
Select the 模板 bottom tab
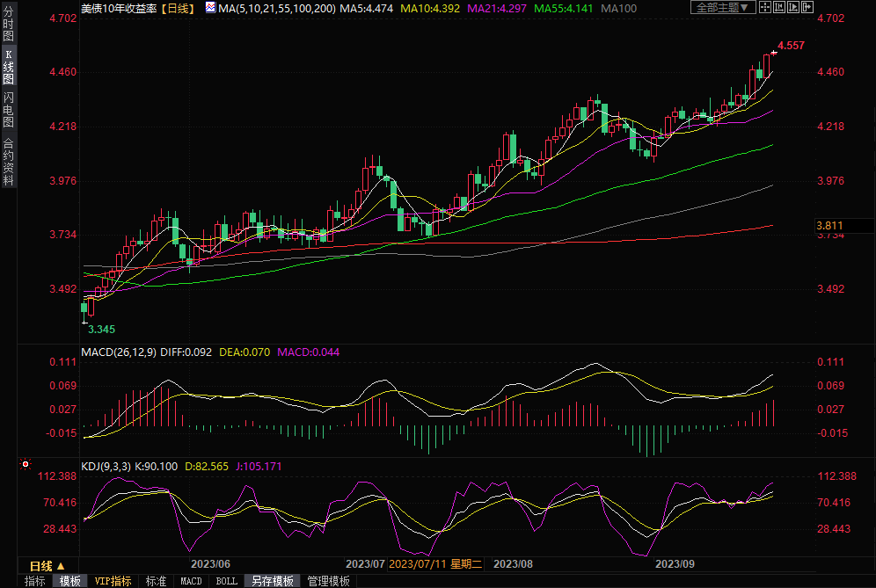pyautogui.click(x=70, y=581)
